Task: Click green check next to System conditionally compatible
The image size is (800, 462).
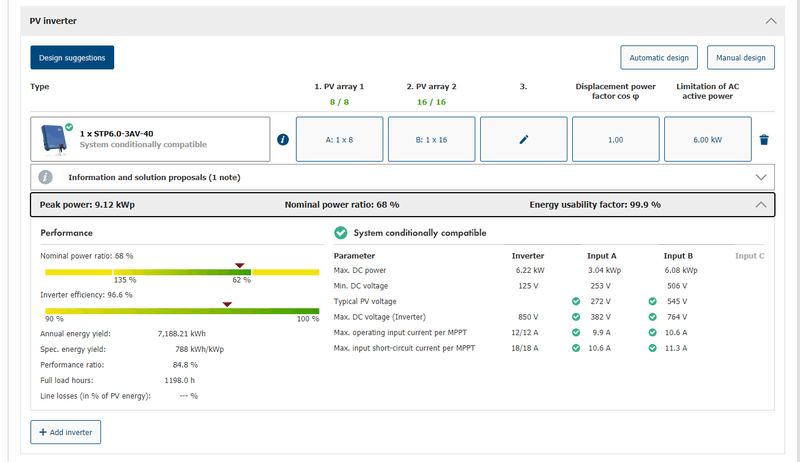Action: tap(341, 233)
